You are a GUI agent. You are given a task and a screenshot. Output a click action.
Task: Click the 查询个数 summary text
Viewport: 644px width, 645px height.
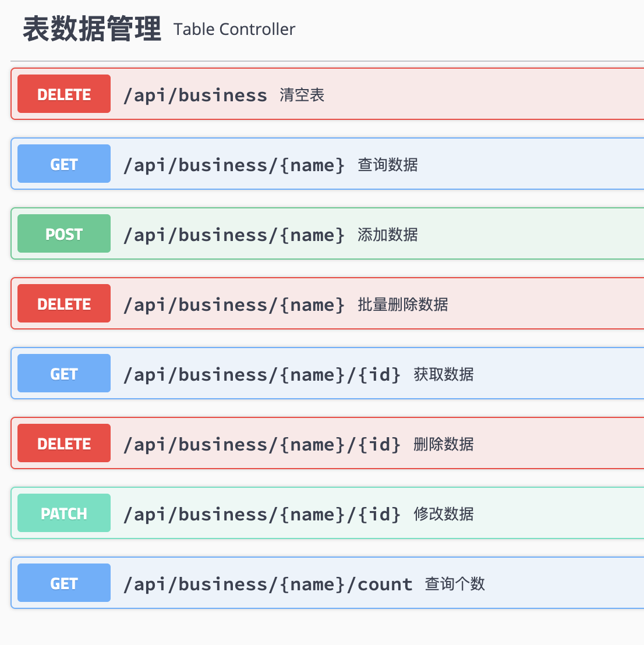[x=455, y=584]
